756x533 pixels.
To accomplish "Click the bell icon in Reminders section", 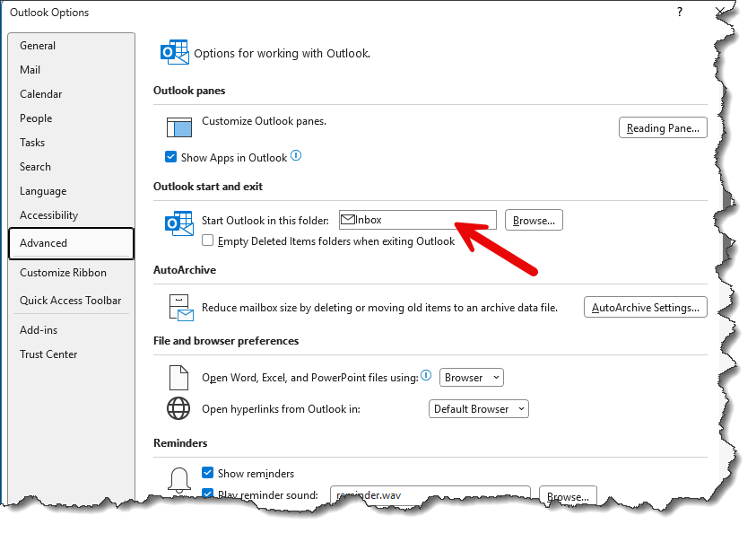I will (x=179, y=480).
